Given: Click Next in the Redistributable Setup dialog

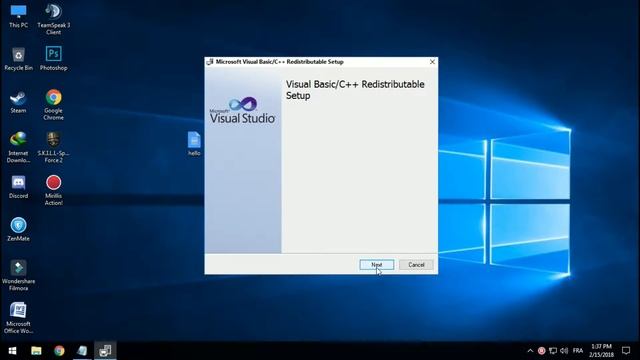Looking at the screenshot, I should pyautogui.click(x=377, y=265).
